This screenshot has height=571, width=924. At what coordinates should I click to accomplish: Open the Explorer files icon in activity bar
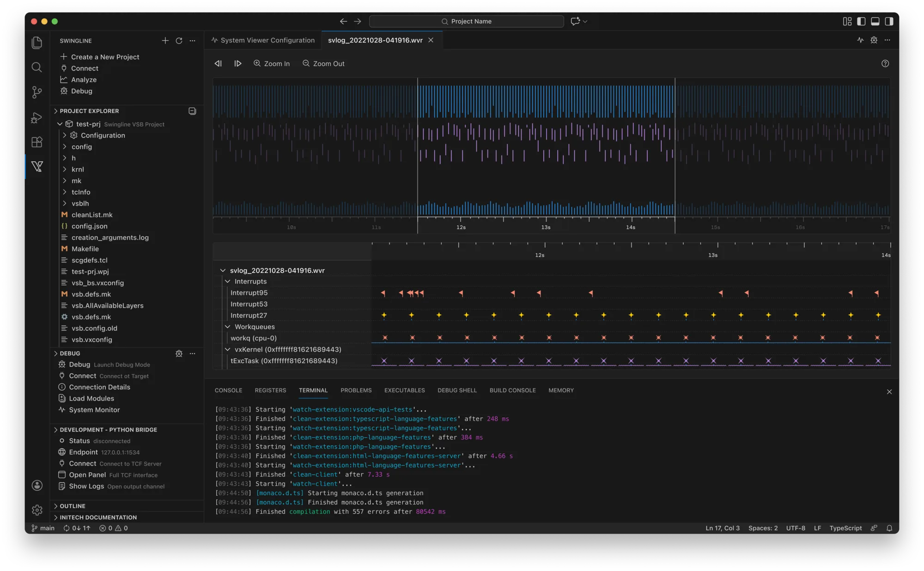[37, 43]
